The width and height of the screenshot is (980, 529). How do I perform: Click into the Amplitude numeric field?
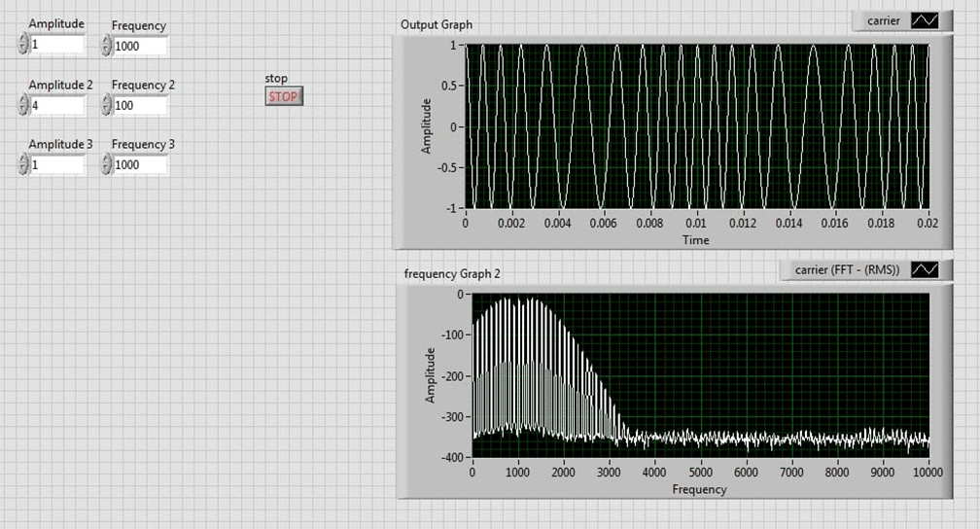[57, 46]
